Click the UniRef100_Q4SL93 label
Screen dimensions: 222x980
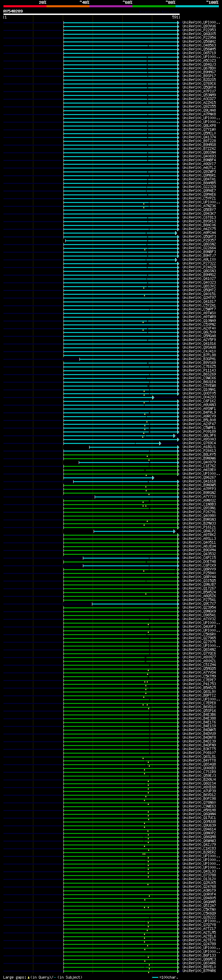[x=199, y=871]
